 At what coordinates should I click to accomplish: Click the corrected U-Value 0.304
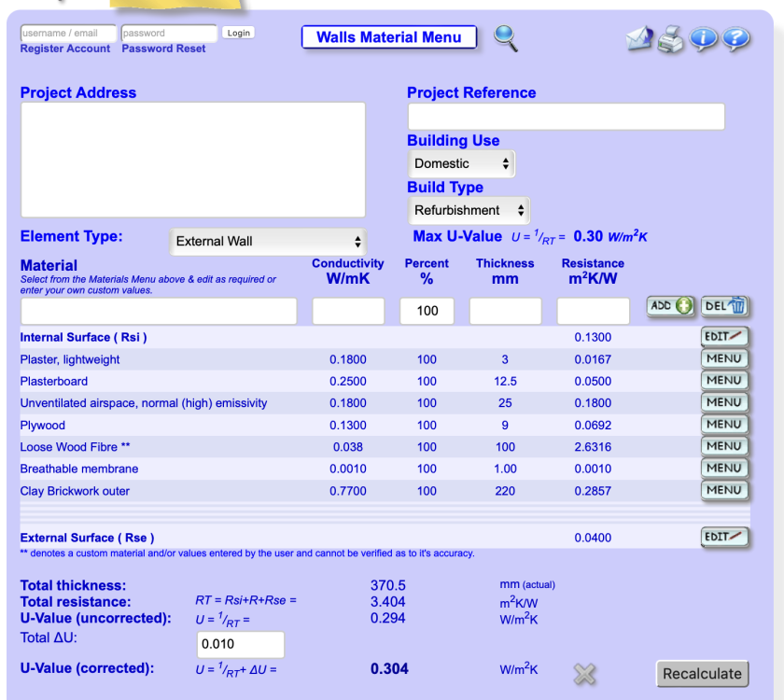click(389, 669)
